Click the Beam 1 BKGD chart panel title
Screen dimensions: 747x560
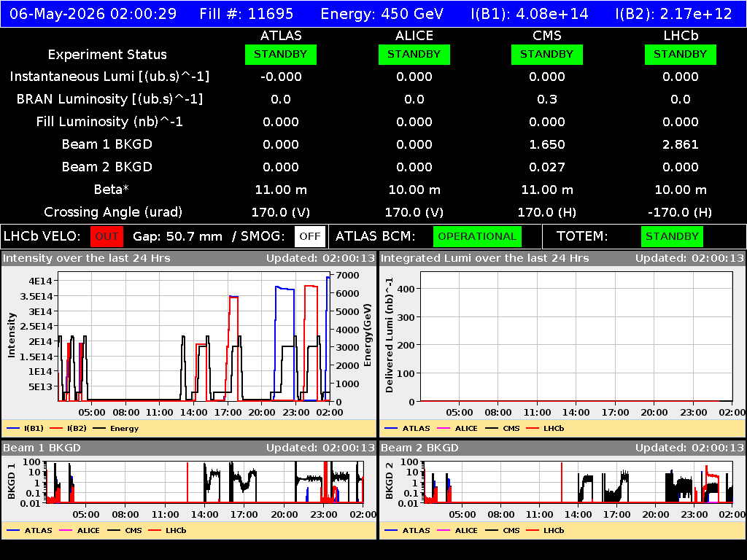[42, 448]
